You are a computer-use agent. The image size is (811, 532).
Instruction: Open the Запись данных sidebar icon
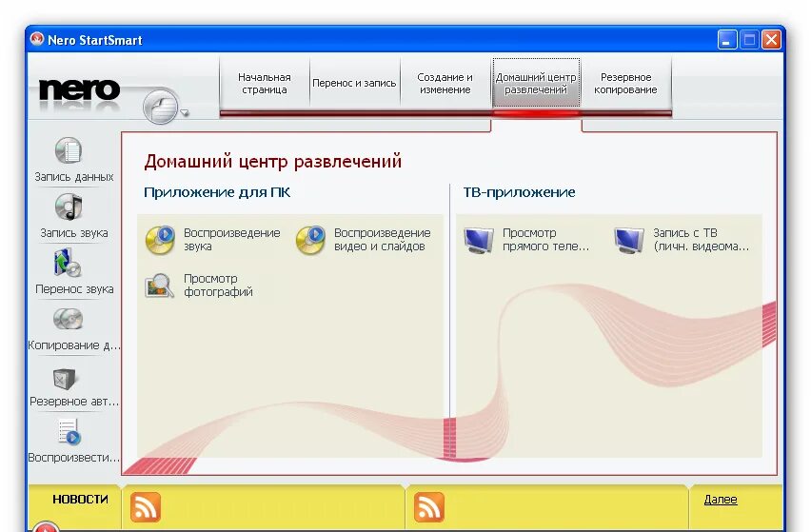[69, 150]
